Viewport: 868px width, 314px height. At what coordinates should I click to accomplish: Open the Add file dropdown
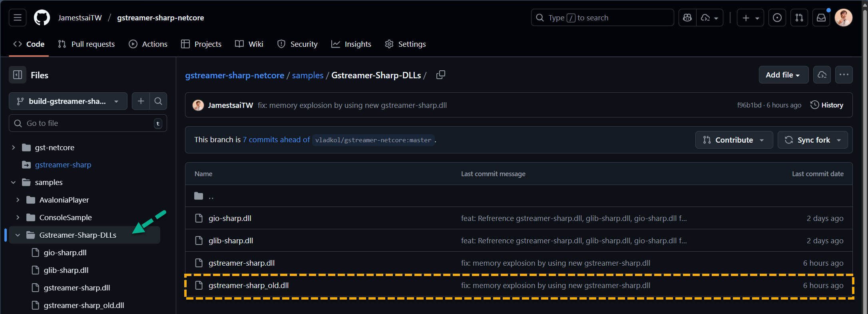(783, 75)
